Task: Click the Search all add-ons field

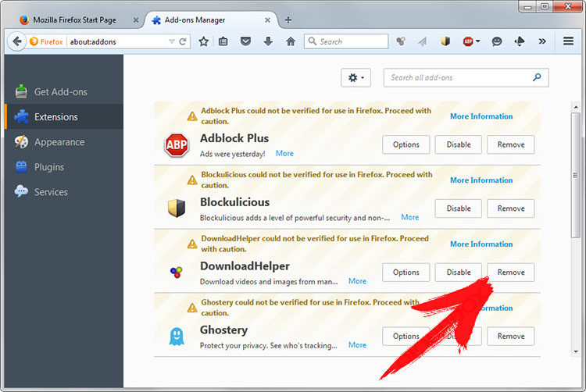Action: pyautogui.click(x=466, y=77)
